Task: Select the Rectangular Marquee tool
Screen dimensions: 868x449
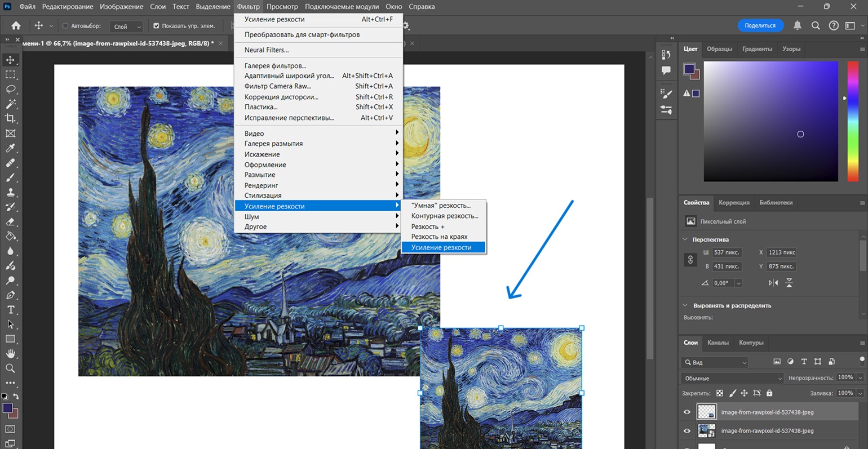Action: [x=10, y=74]
